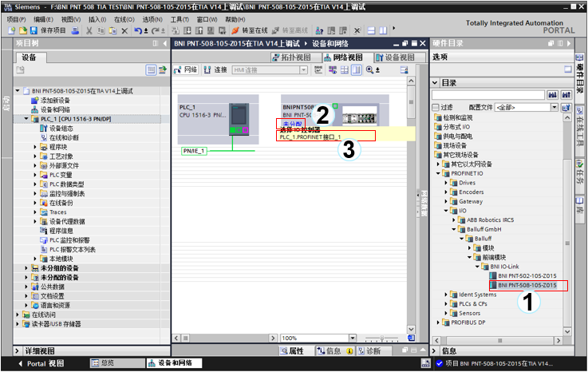588x372 pixels.
Task: Select BNI PNT-508-105-Z015 catalog item
Action: pyautogui.click(x=527, y=285)
